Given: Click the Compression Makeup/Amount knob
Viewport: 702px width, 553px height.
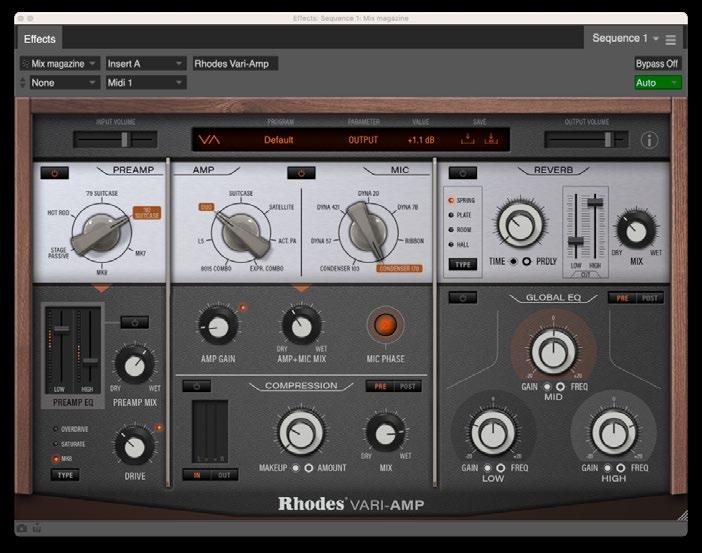Looking at the screenshot, I should 300,433.
